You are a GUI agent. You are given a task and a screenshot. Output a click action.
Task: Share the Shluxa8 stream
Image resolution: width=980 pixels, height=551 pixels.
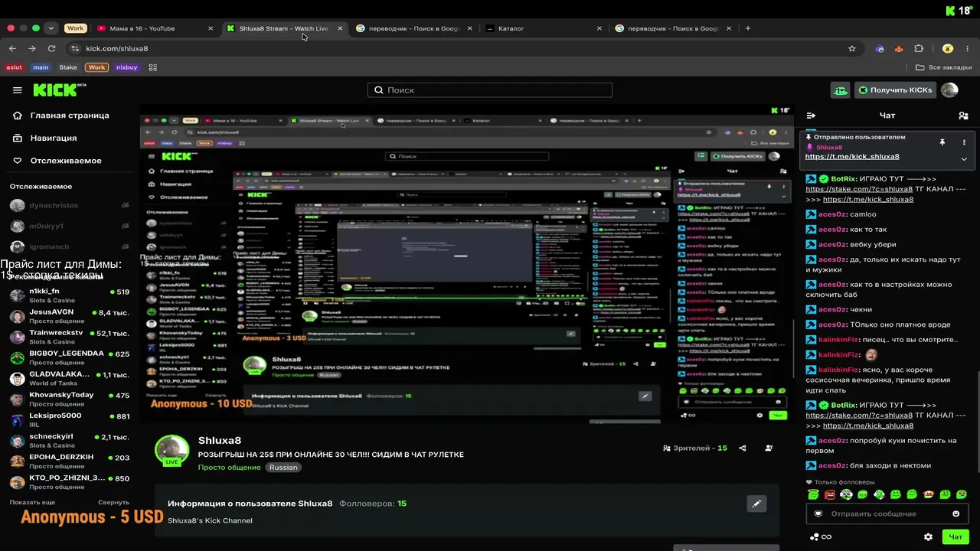click(743, 448)
